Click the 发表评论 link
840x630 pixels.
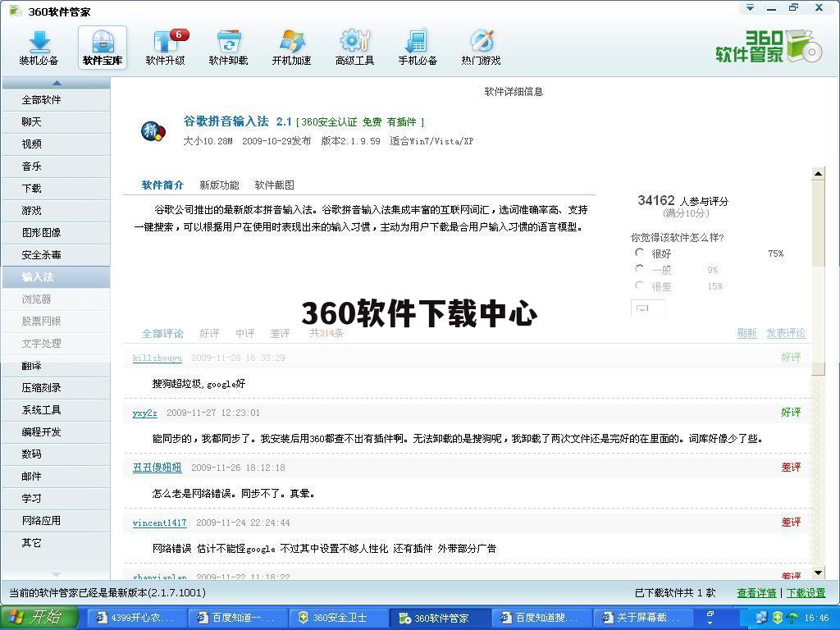coord(786,333)
